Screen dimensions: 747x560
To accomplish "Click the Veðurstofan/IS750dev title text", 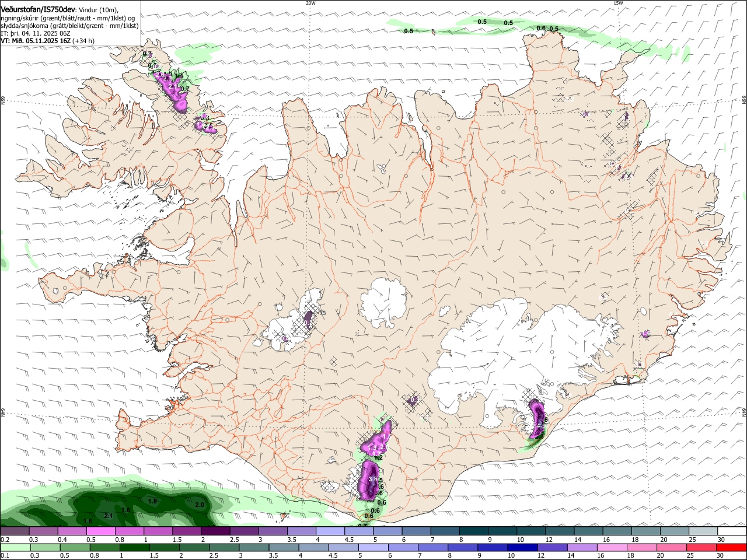I will coord(38,10).
